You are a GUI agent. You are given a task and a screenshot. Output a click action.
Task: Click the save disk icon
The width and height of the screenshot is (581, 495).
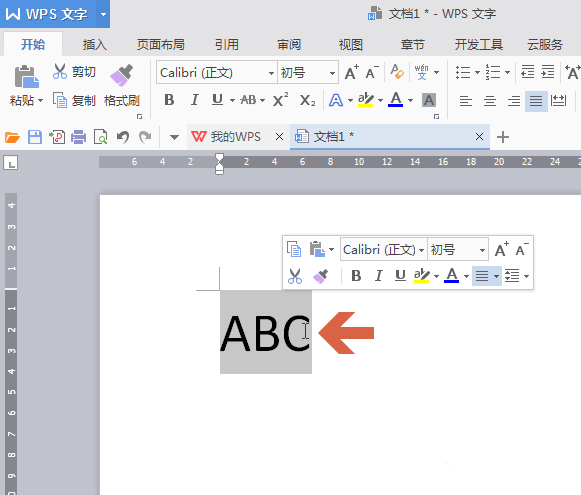35,137
